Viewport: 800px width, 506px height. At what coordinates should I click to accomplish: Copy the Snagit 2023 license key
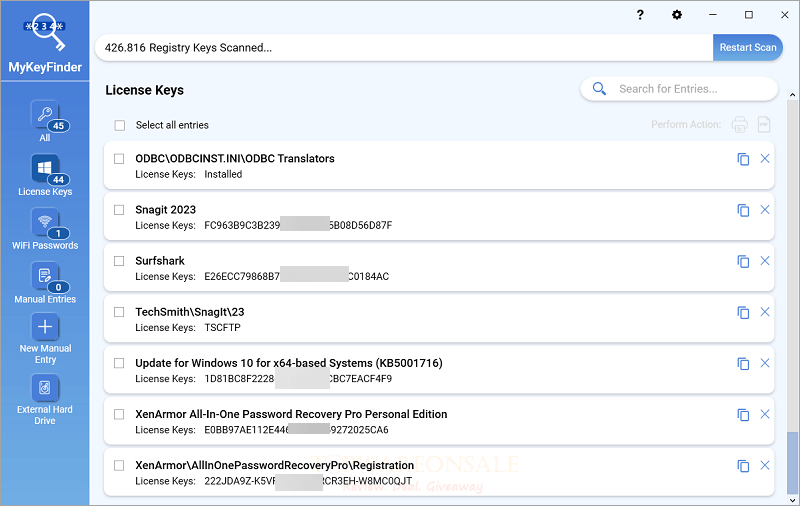[743, 210]
